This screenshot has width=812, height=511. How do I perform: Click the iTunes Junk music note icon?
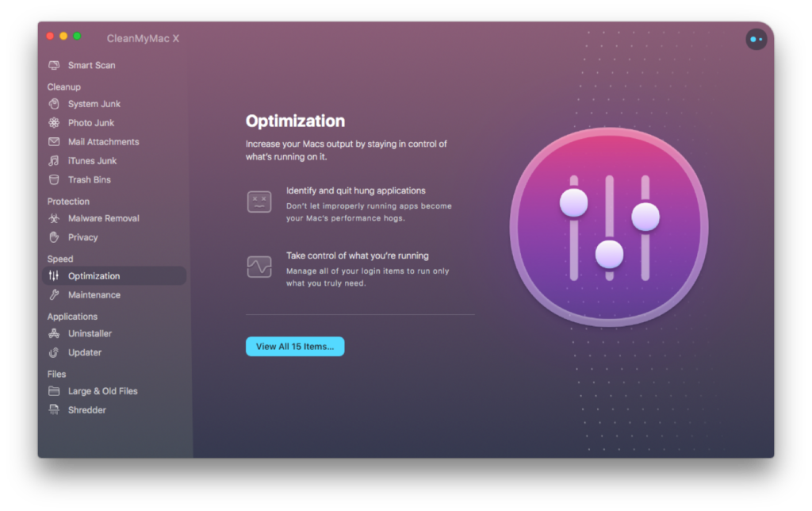click(x=54, y=160)
